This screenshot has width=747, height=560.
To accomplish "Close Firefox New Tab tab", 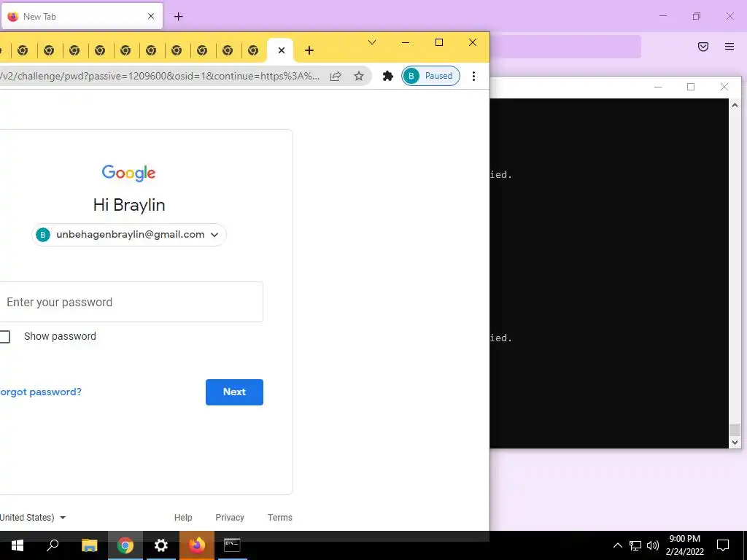I will 151,16.
